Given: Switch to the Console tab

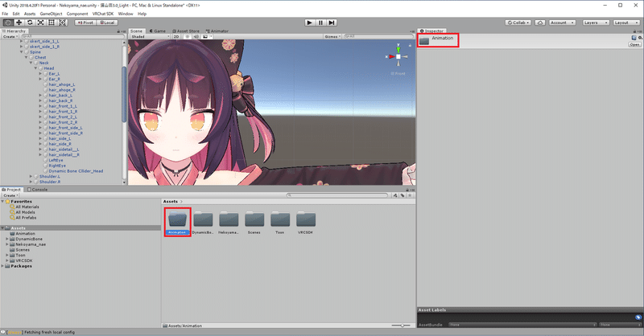Looking at the screenshot, I should click(x=37, y=190).
